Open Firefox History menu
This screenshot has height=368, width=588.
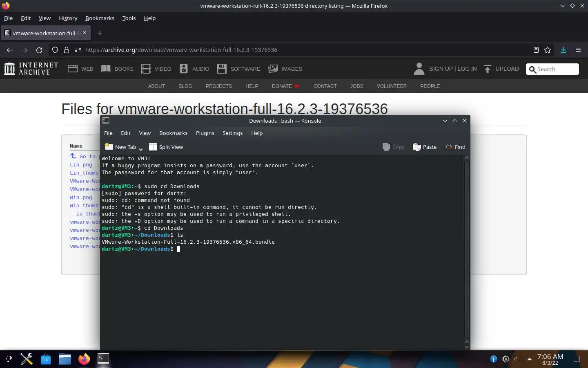pyautogui.click(x=68, y=18)
